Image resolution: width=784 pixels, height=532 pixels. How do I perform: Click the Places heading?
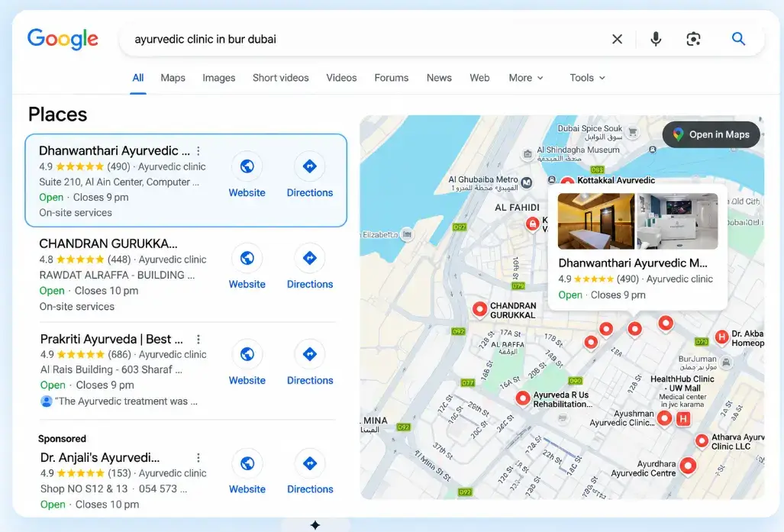click(57, 114)
